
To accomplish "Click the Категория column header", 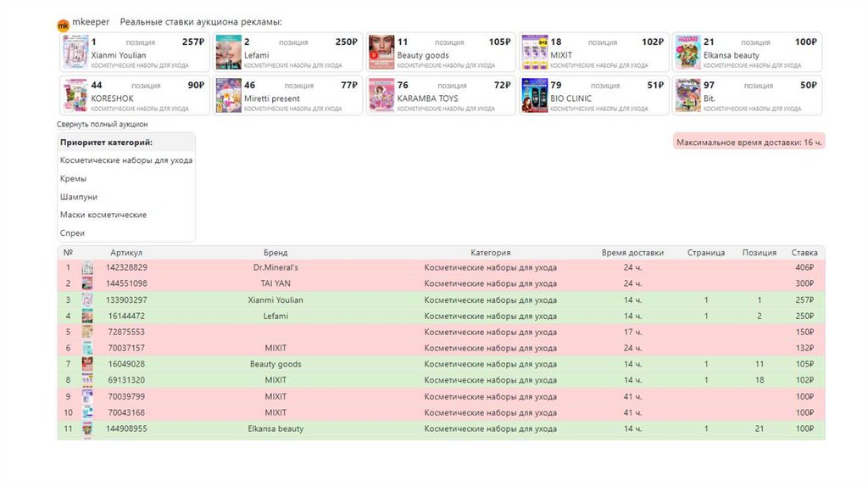I will coord(491,253).
